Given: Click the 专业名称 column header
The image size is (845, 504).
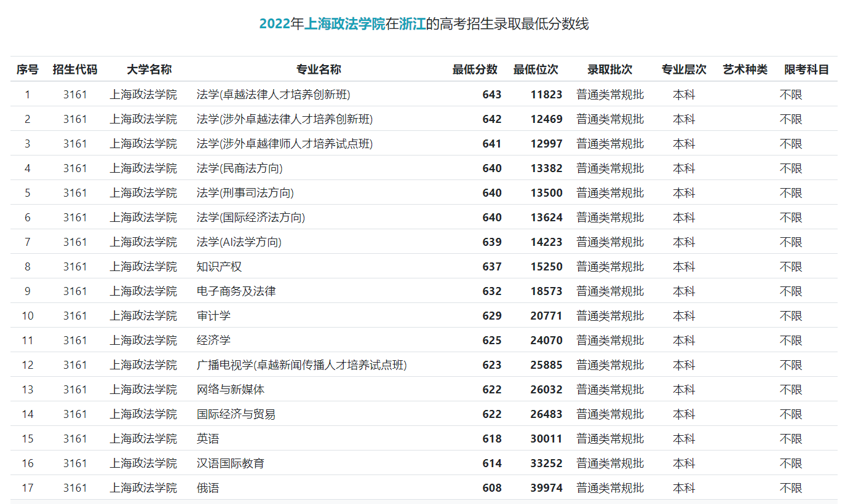Looking at the screenshot, I should (319, 69).
